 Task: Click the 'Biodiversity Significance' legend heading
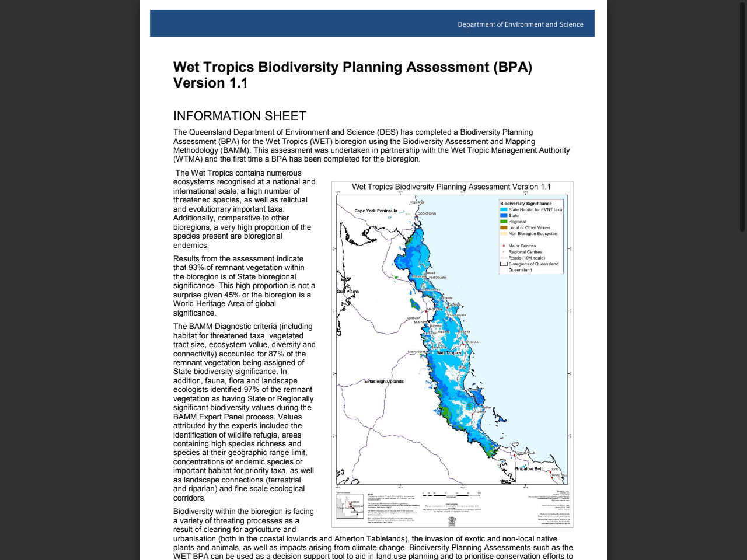coord(526,204)
